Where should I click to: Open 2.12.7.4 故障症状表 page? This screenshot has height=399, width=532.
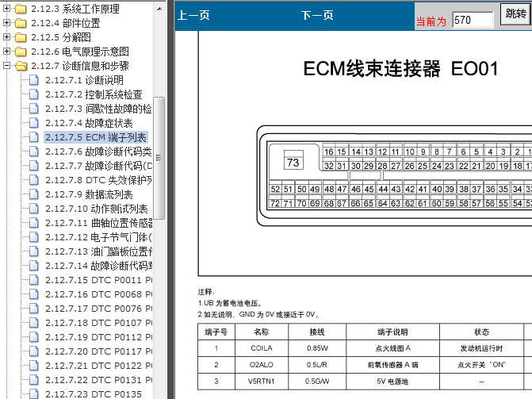click(x=89, y=123)
